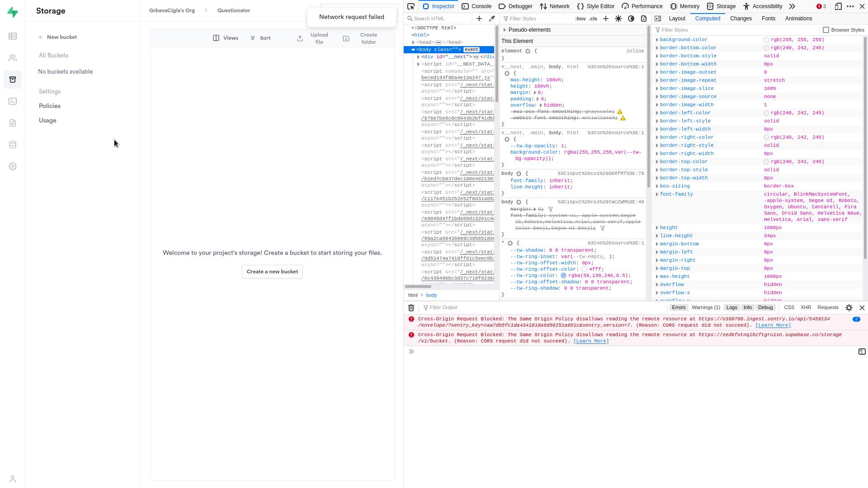868x488 pixels.
Task: Click the --tw-ring-color color swatch
Action: (x=562, y=275)
